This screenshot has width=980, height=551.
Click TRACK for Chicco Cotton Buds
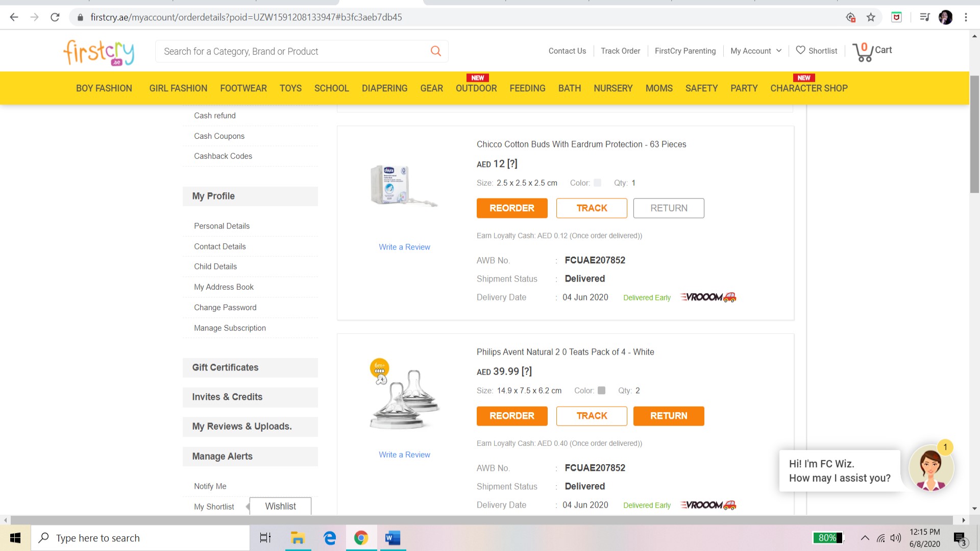[592, 208]
